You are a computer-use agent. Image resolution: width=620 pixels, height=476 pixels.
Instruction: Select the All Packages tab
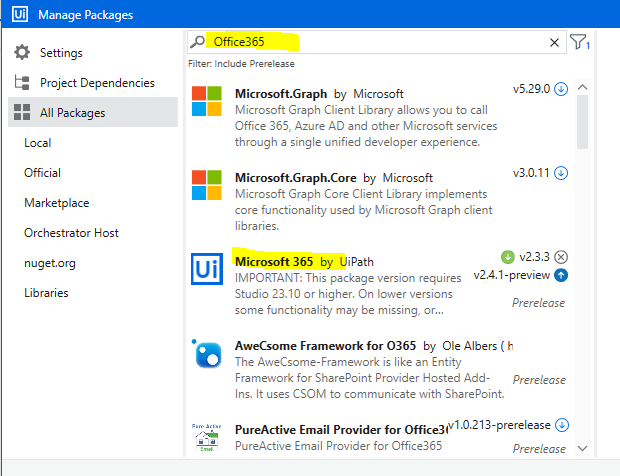coord(72,113)
